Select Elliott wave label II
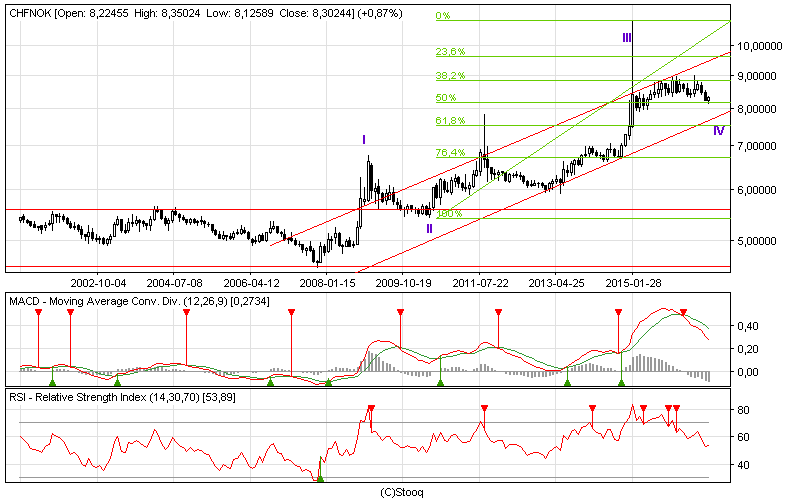The image size is (800, 500). click(x=430, y=229)
